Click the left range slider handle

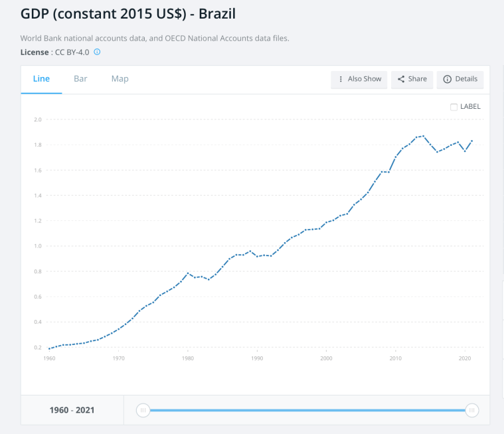pyautogui.click(x=143, y=410)
